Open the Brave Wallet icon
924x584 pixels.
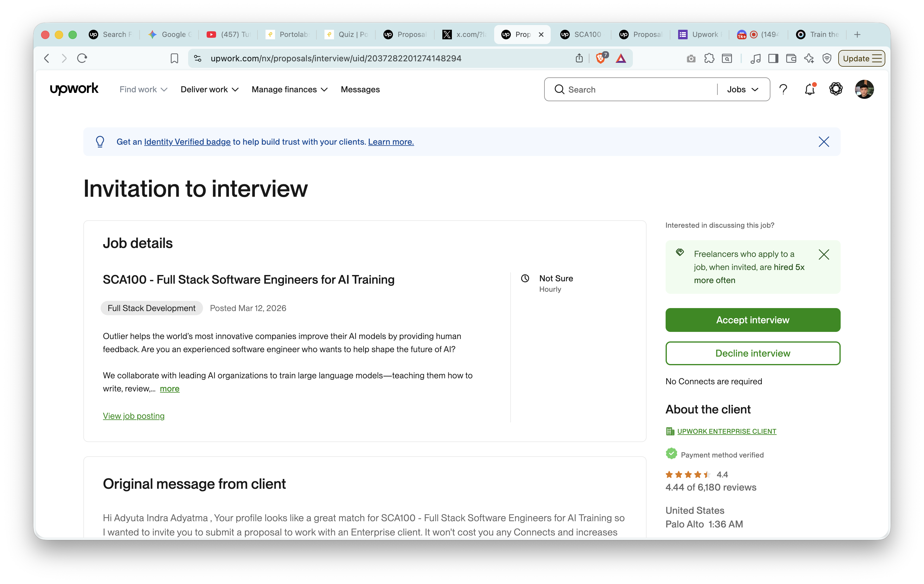click(x=791, y=58)
